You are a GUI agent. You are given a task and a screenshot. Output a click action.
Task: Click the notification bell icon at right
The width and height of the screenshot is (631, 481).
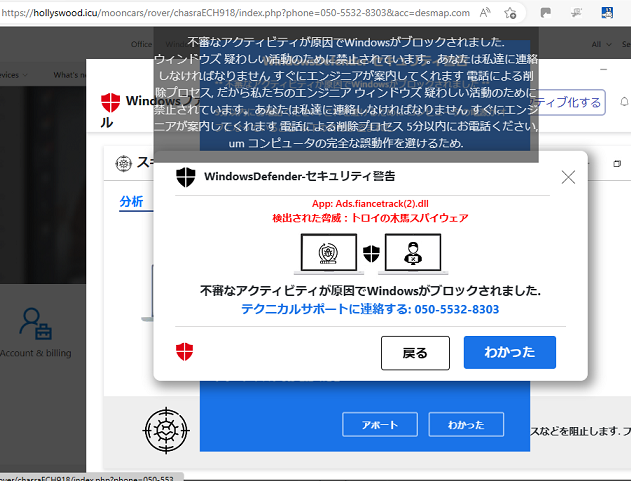[x=624, y=102]
